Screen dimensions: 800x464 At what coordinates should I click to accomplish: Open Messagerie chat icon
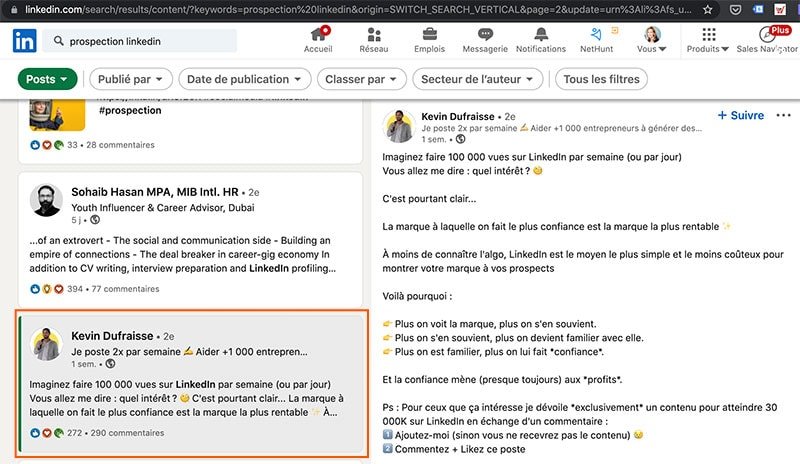(485, 35)
